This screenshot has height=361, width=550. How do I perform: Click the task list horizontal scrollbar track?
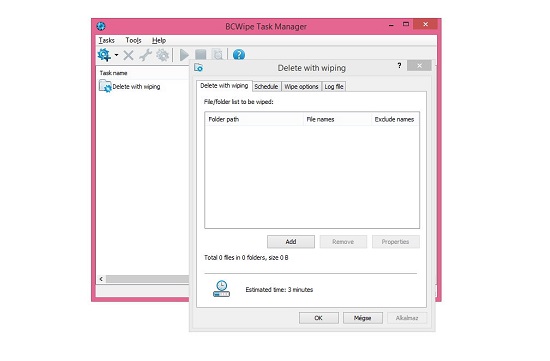[147, 279]
